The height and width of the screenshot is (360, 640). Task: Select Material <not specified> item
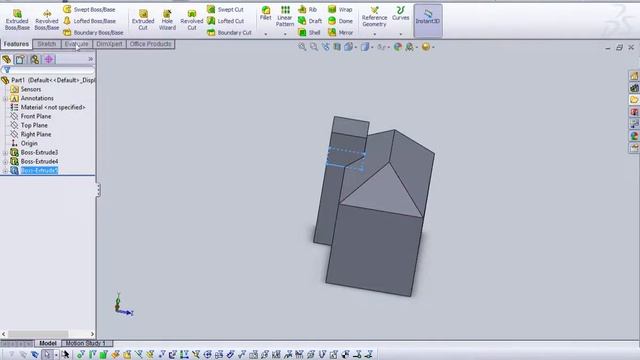coord(48,107)
